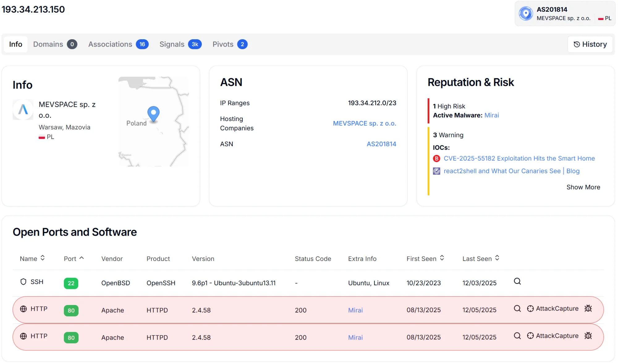Image resolution: width=618 pixels, height=364 pixels.
Task: Open CVE-2025-55182 Exploitation IOC link
Action: pyautogui.click(x=519, y=158)
